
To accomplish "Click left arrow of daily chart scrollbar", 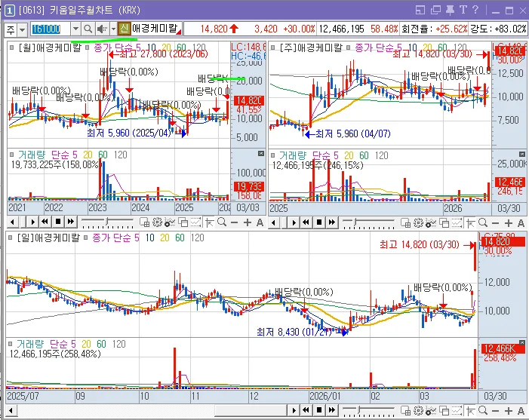I will [11, 410].
